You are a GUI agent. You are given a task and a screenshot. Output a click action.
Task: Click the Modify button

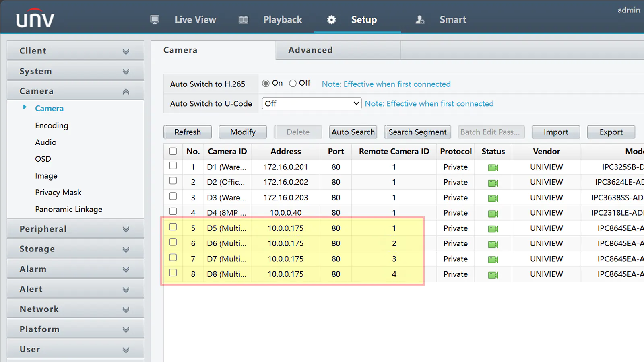[x=243, y=132]
